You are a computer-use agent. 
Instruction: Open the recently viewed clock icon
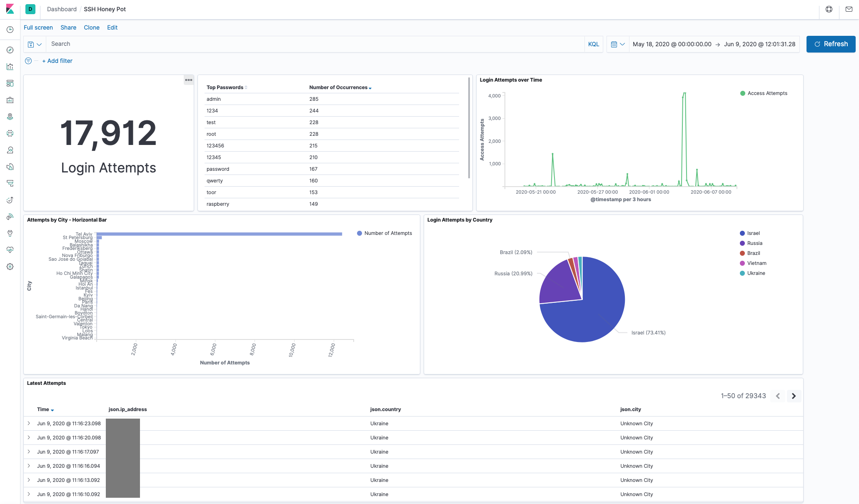(x=10, y=30)
